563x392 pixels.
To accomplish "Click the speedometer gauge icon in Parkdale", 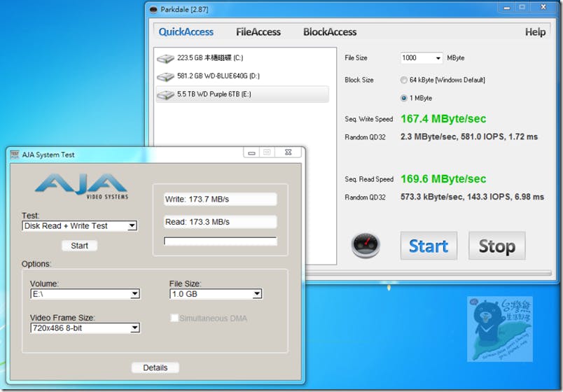I will [x=366, y=246].
